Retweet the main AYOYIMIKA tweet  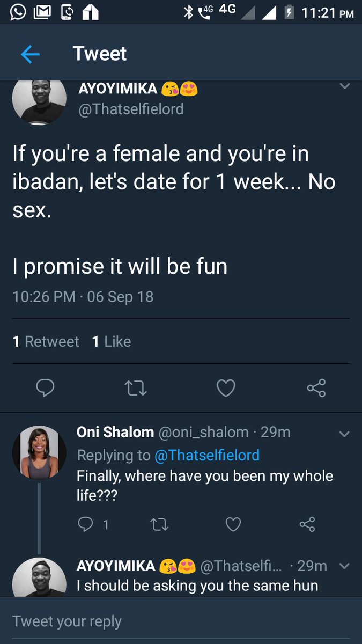pyautogui.click(x=136, y=388)
